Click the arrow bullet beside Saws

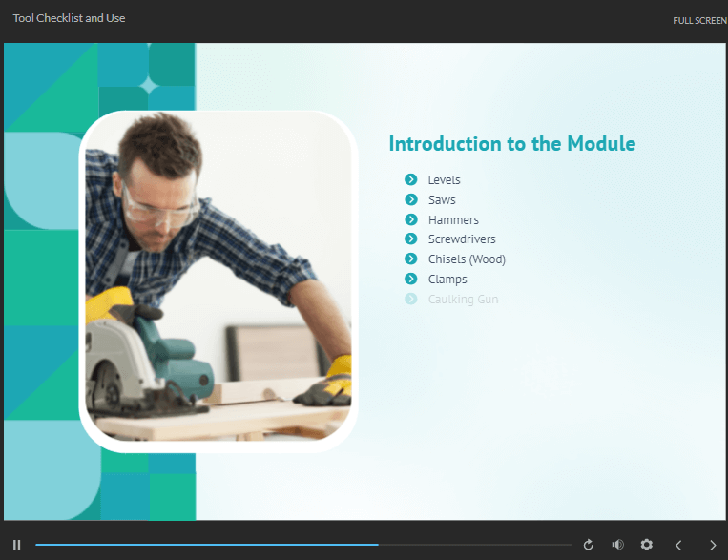[411, 199]
